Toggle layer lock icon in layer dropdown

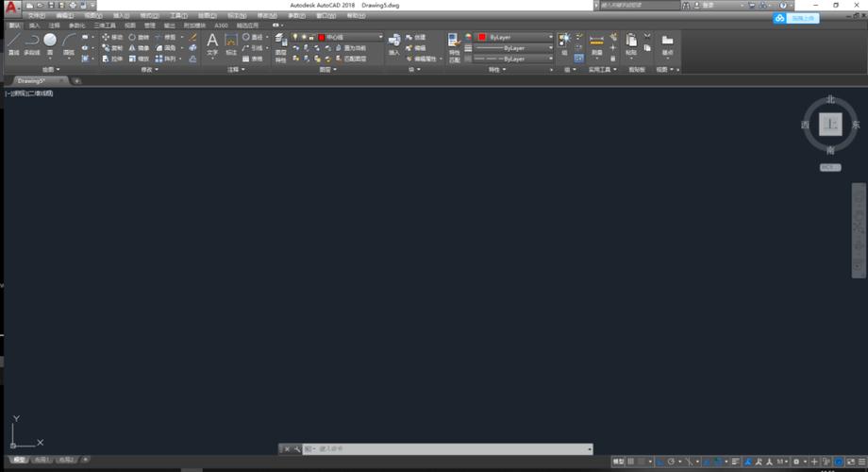(x=311, y=37)
